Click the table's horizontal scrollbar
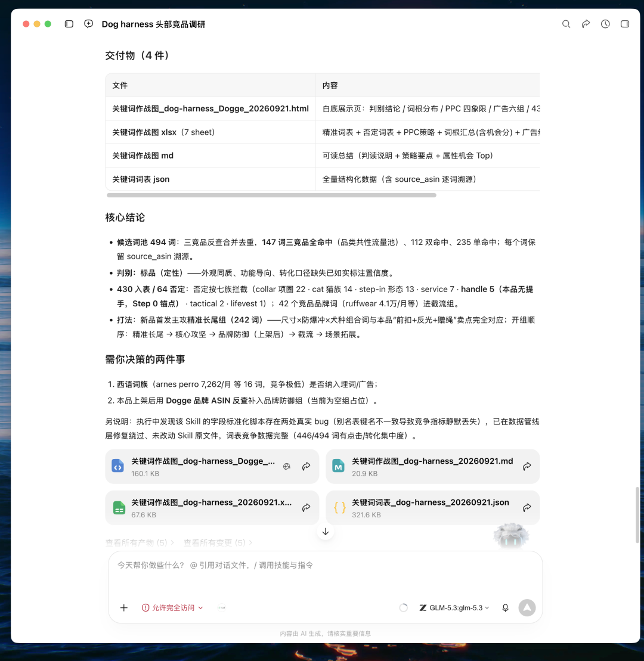 271,195
